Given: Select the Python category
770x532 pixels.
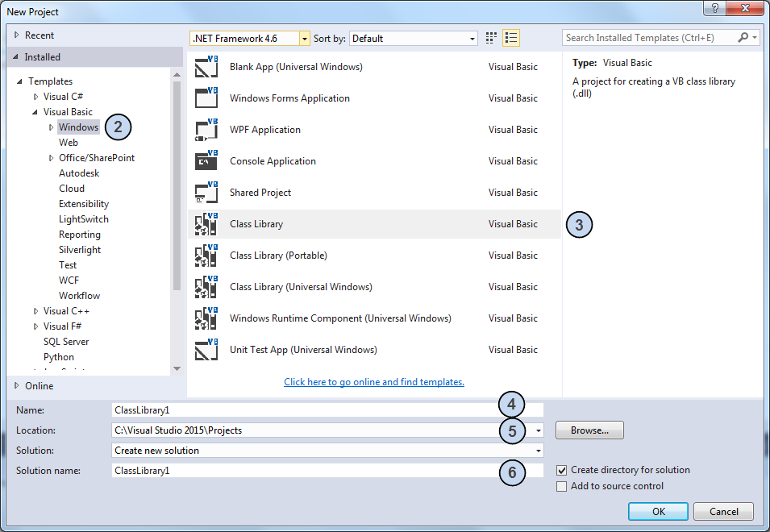Looking at the screenshot, I should tap(59, 357).
